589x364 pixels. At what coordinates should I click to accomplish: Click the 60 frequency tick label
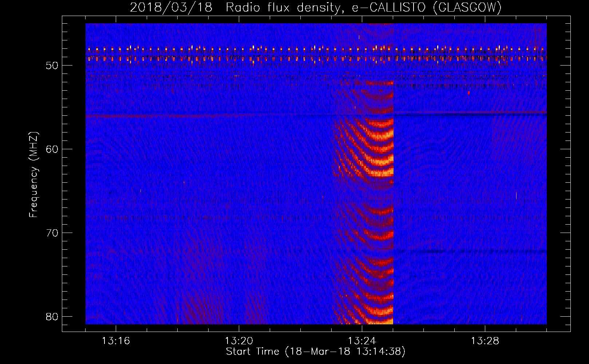pos(52,149)
